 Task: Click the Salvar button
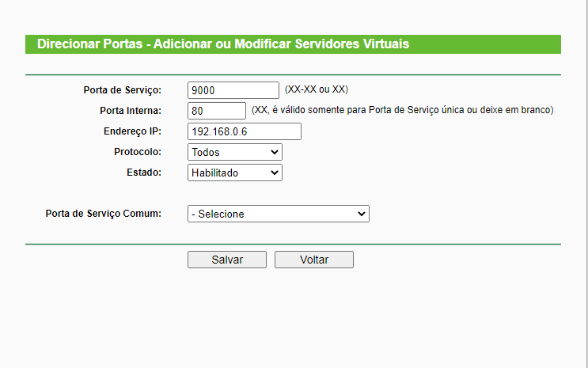227,260
